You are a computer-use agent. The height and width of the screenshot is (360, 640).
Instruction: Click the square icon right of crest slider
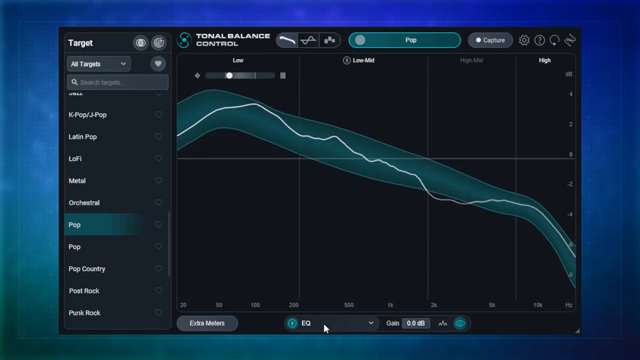pyautogui.click(x=283, y=76)
